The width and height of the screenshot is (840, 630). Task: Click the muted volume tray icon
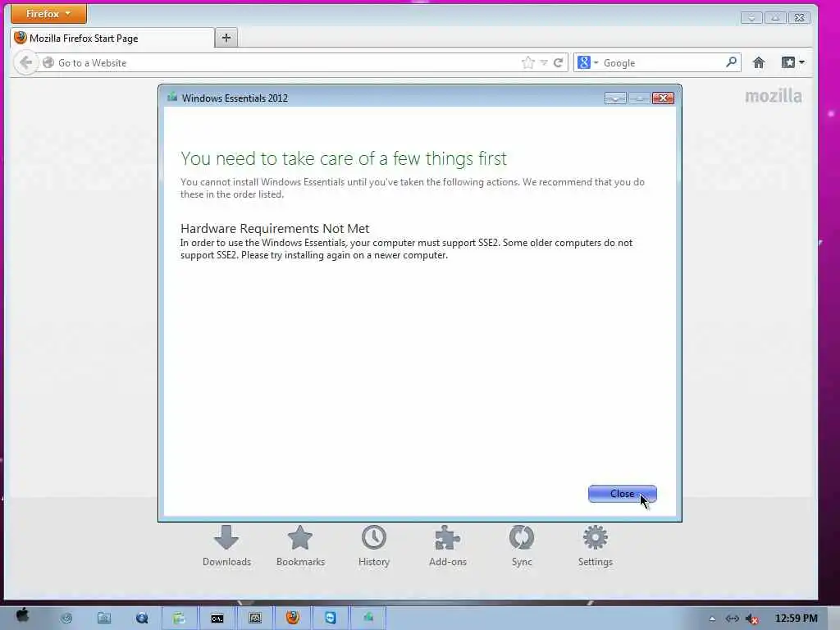tap(752, 619)
